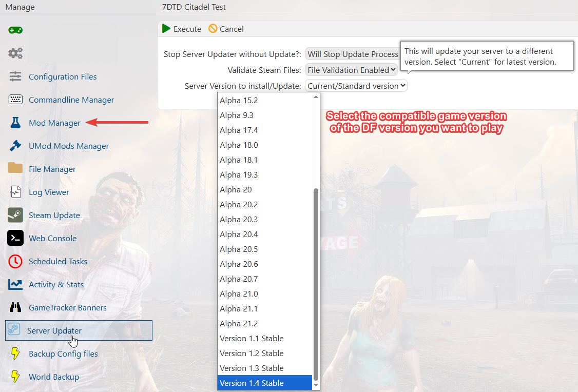
Task: Click the version list scrollbar thumb
Action: [316, 284]
